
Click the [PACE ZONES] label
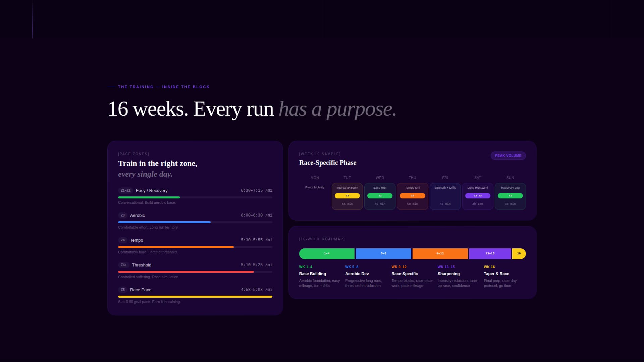coord(133,154)
